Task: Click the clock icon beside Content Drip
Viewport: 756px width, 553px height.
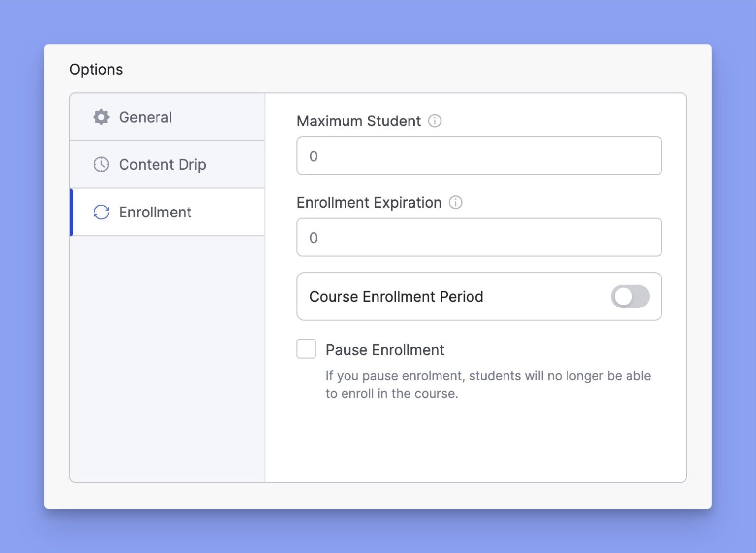Action: (101, 164)
